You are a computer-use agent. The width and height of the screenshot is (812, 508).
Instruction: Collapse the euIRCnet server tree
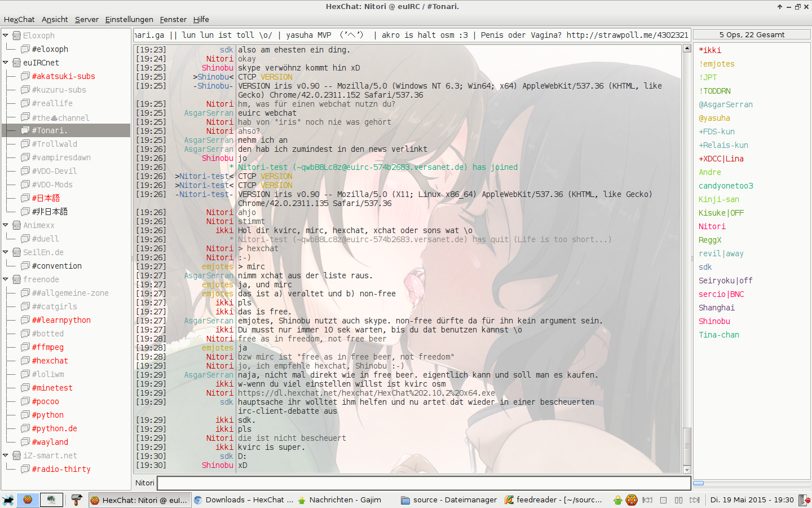6,63
